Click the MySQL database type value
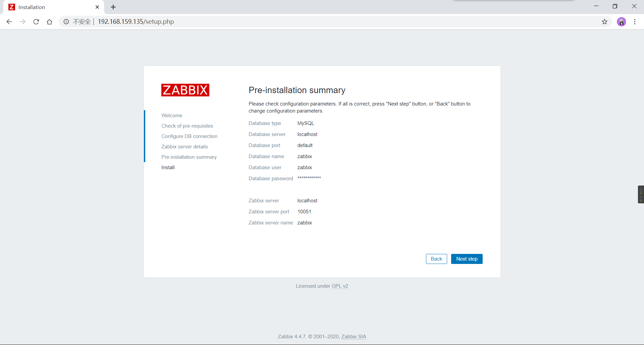The height and width of the screenshot is (345, 644). (306, 123)
